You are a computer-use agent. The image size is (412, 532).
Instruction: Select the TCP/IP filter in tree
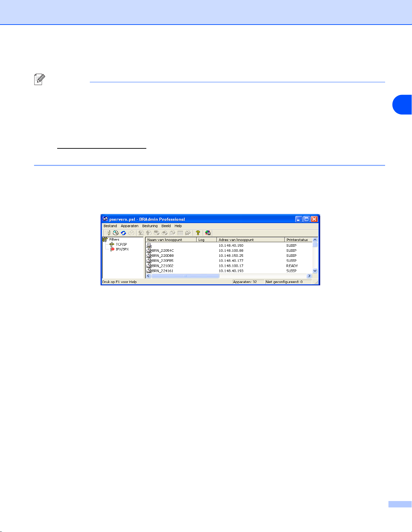point(121,244)
